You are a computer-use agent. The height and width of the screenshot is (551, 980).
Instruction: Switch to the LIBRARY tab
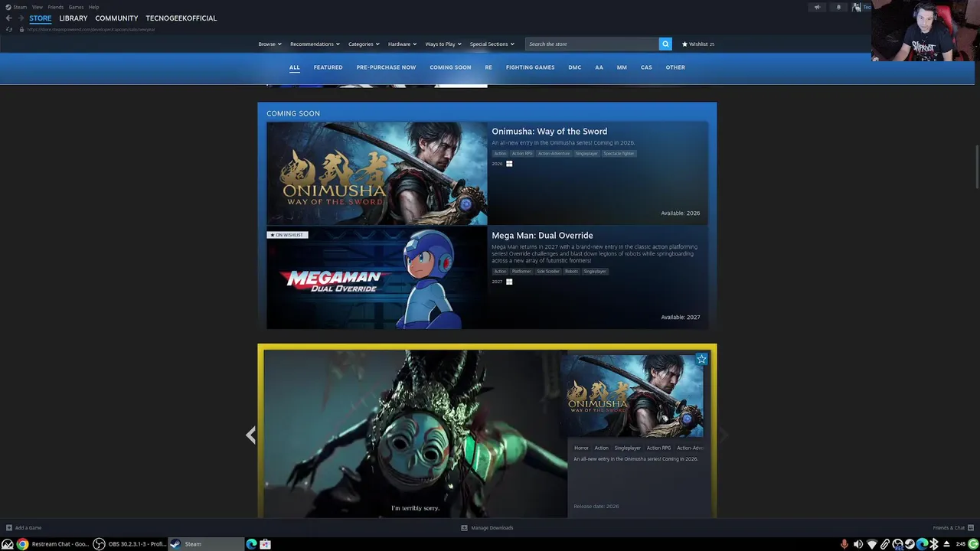point(73,18)
